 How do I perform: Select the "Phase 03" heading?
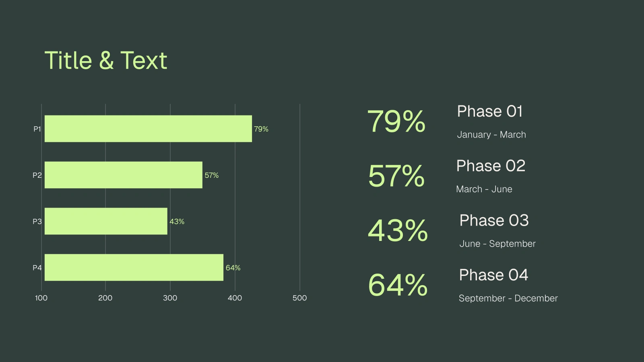(x=494, y=220)
